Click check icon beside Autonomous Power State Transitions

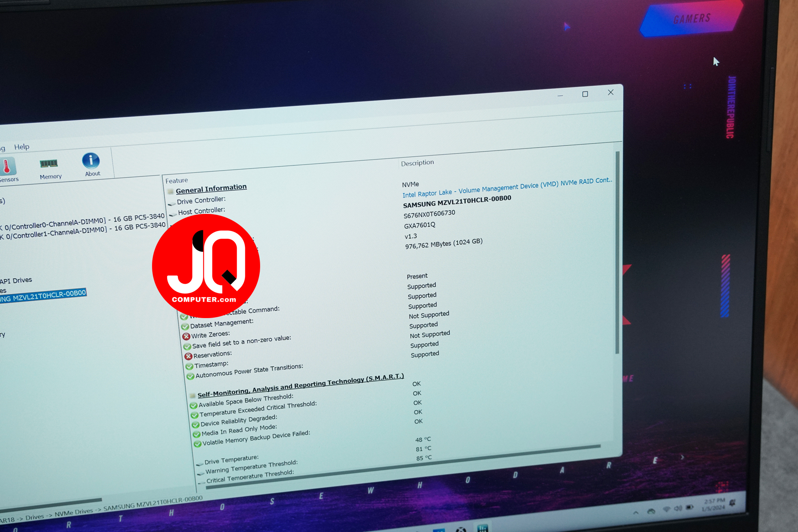click(190, 376)
